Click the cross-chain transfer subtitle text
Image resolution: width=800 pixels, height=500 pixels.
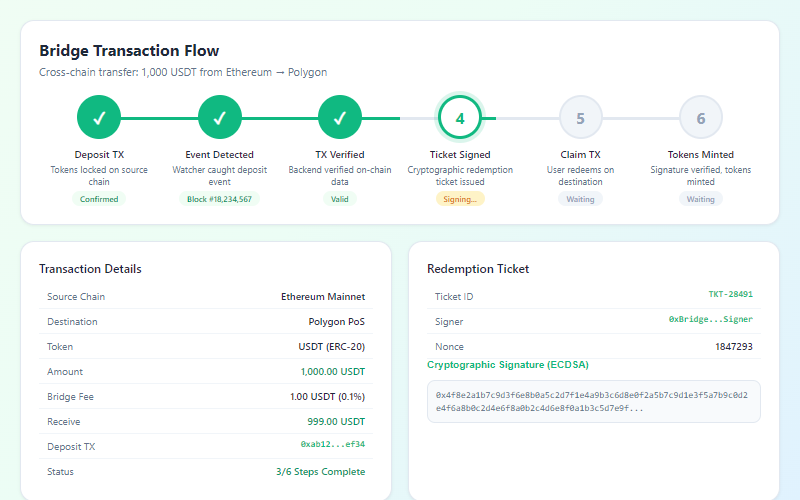point(183,72)
